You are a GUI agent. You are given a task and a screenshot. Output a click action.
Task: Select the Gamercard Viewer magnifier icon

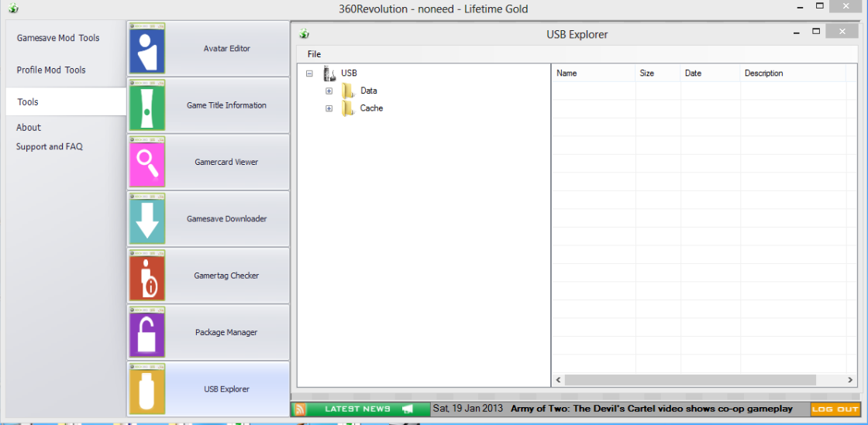point(146,163)
